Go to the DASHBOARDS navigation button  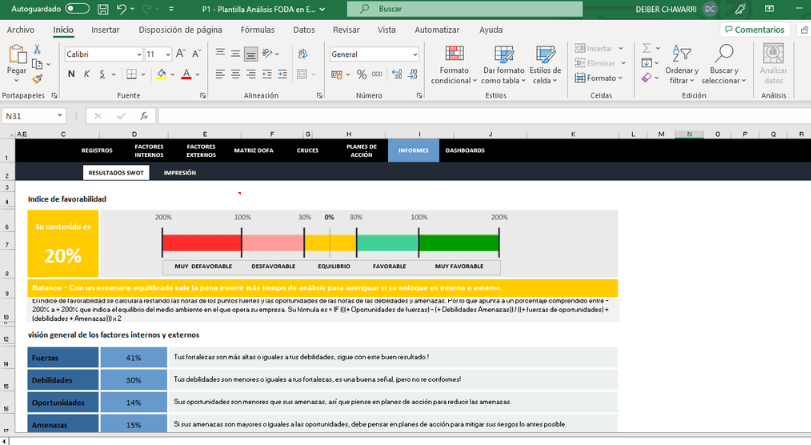point(465,151)
